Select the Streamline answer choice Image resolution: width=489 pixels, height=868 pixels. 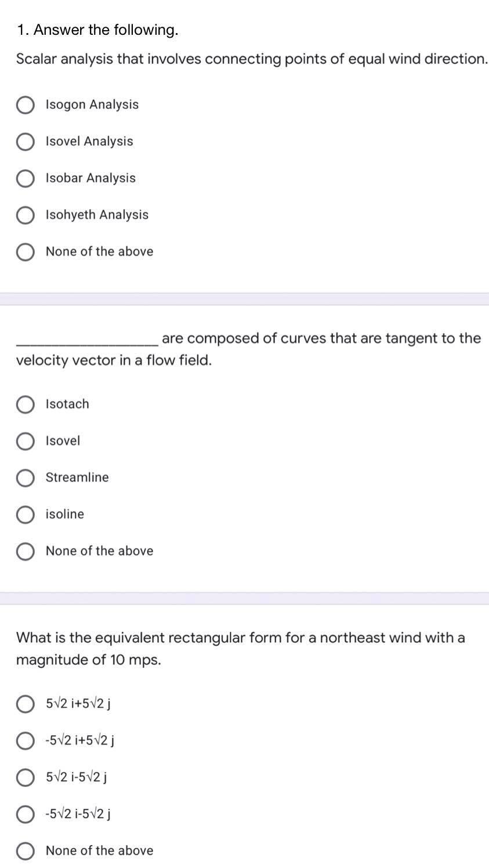click(x=26, y=478)
